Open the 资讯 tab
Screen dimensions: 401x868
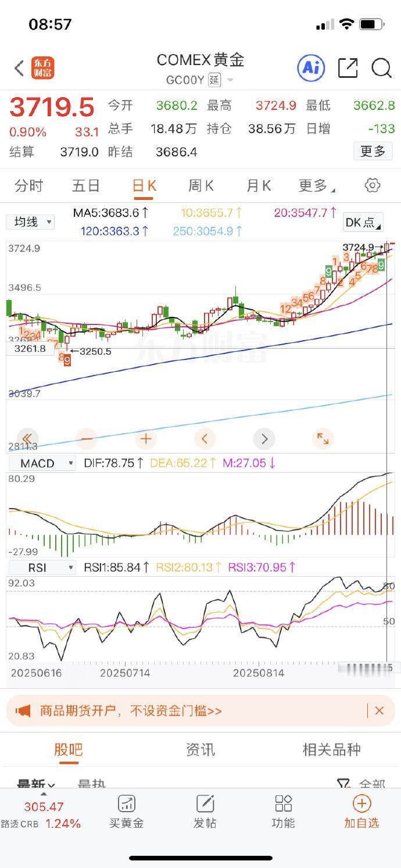(x=201, y=749)
